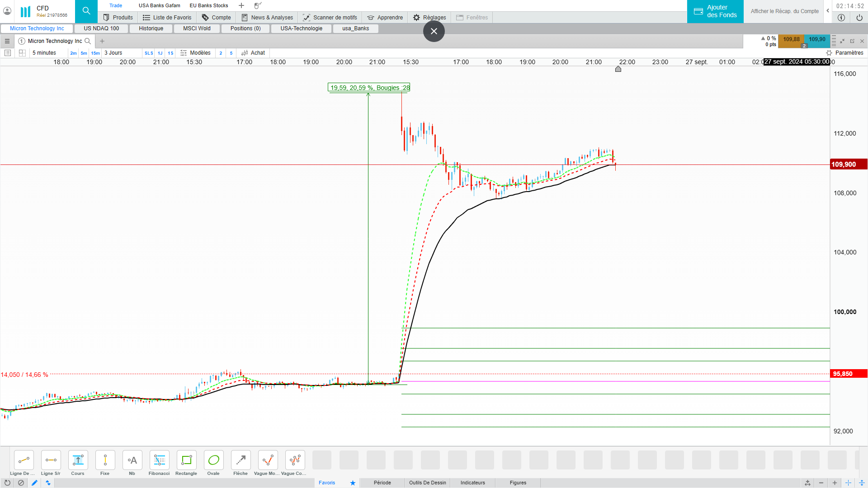
Task: Click Ajouter des Fonds button
Action: pos(715,11)
